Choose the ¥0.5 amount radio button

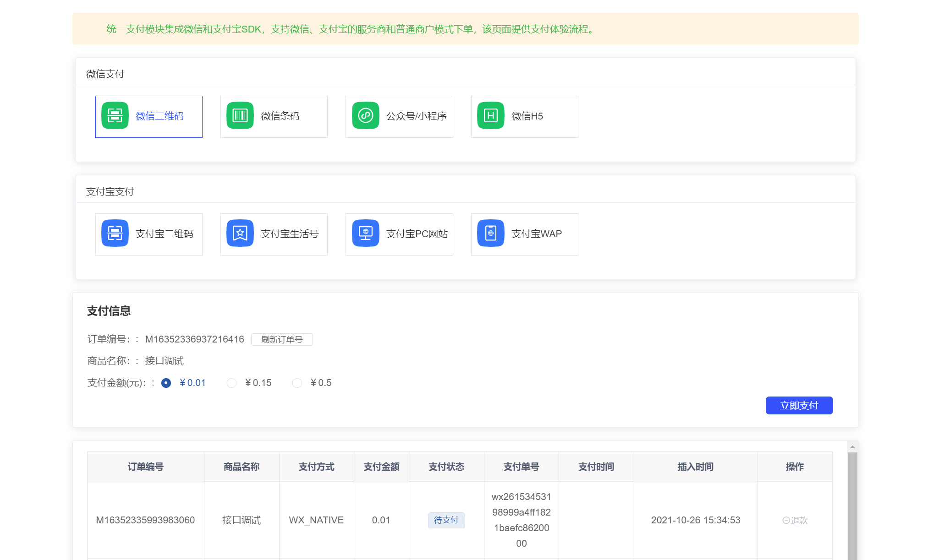[x=297, y=383]
